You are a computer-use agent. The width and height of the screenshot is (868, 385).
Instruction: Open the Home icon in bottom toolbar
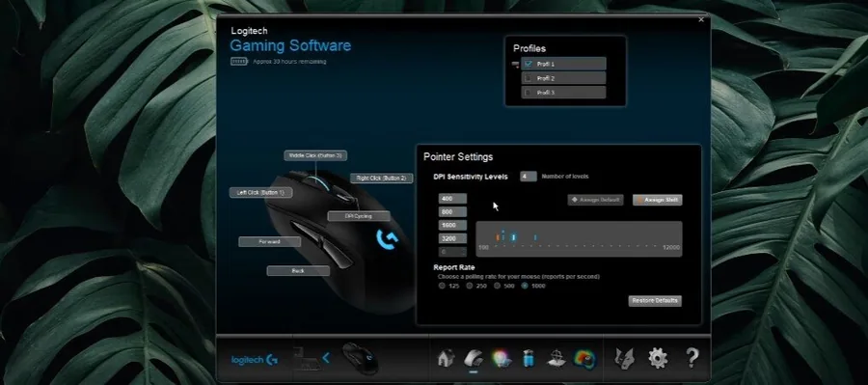point(446,358)
